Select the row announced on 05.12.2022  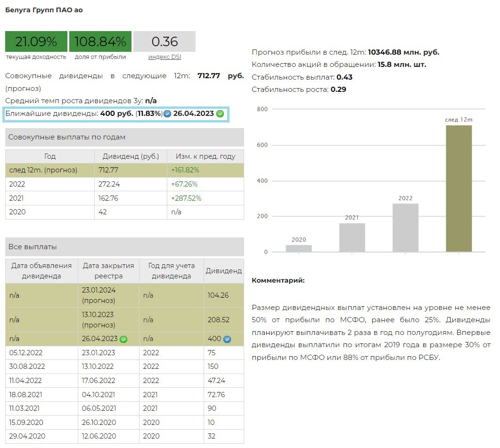124,353
